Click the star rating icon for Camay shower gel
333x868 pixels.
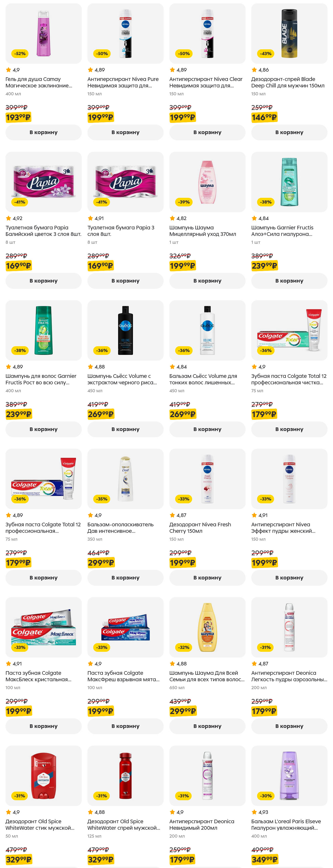8,70
